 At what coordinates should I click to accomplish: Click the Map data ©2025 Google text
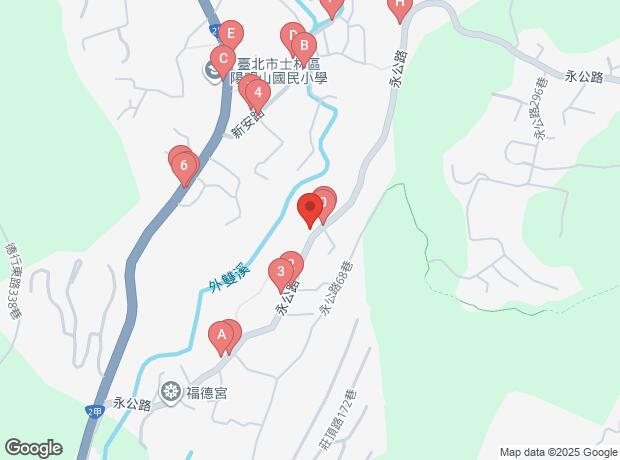pos(558,452)
